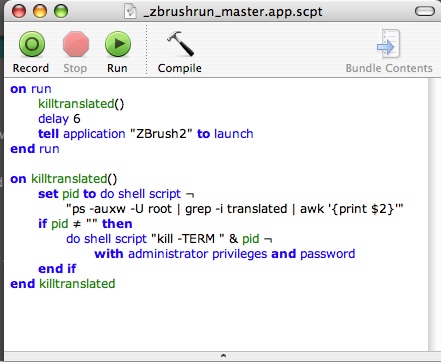
Task: Click the 'end run' line
Action: coord(35,149)
